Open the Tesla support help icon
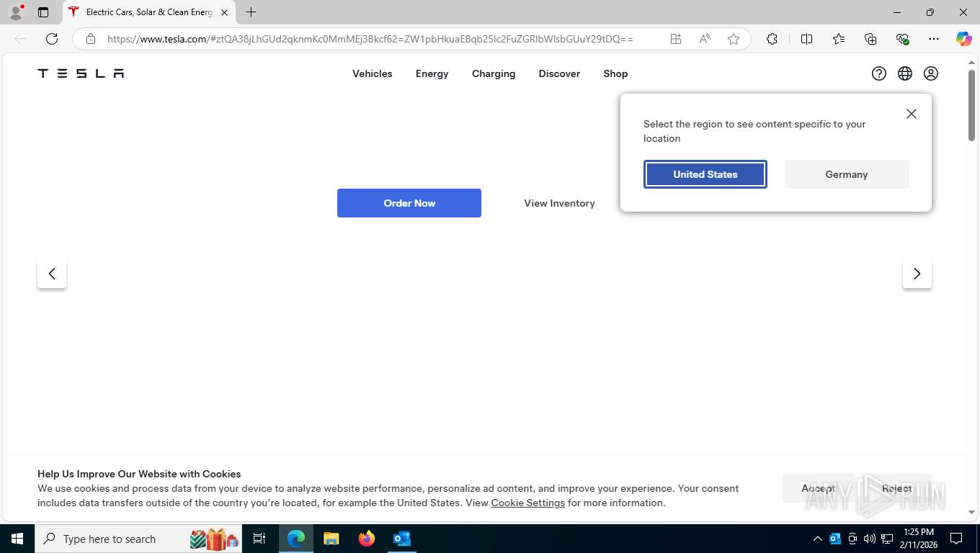The image size is (980, 553). [x=879, y=73]
